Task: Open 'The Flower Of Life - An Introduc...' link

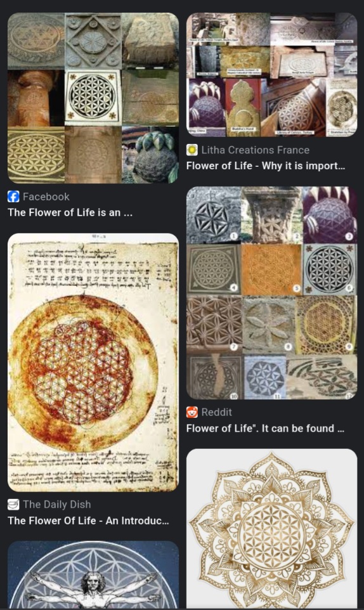Action: [x=88, y=521]
